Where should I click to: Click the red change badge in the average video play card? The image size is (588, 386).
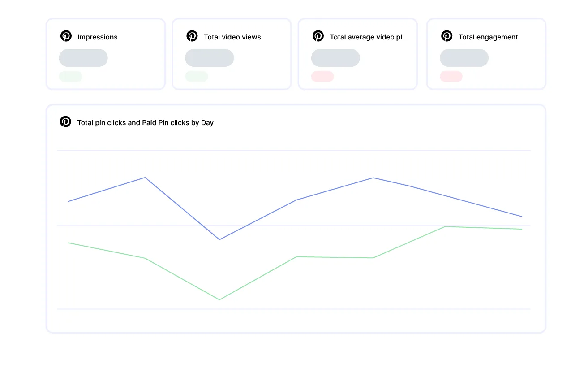322,77
